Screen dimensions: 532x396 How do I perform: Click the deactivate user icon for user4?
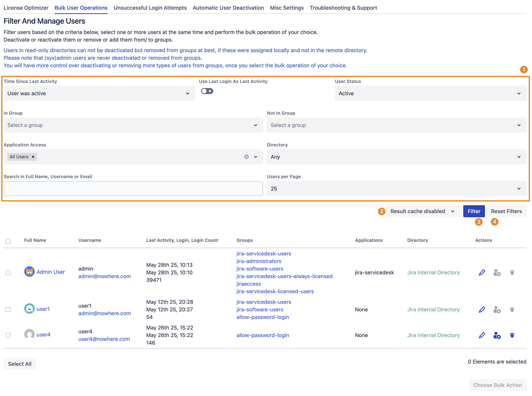[497, 335]
